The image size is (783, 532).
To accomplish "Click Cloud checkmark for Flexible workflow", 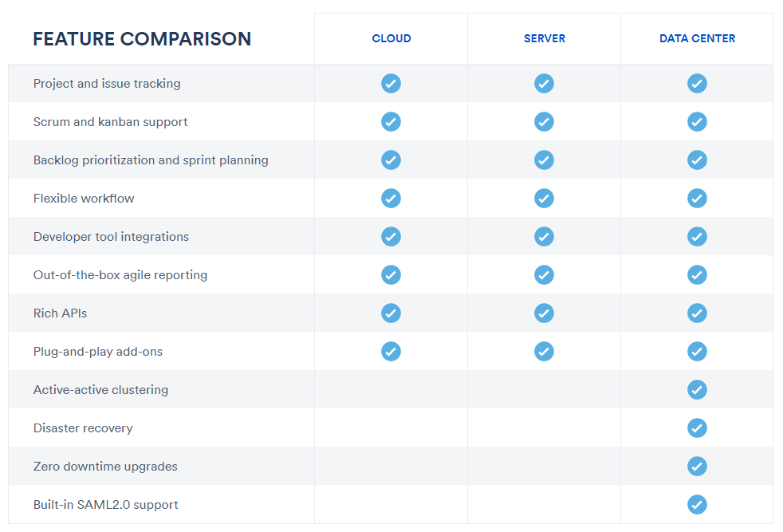I will [x=391, y=199].
